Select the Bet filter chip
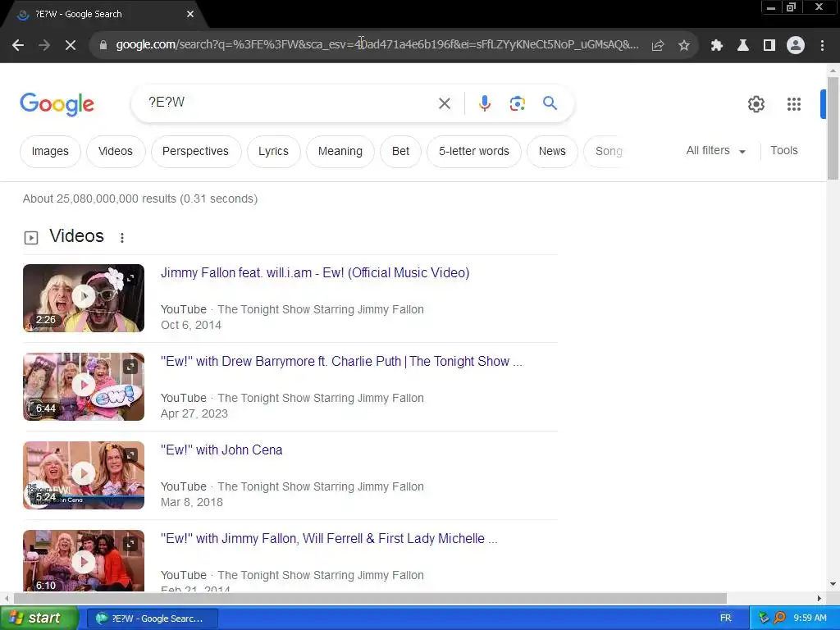 [400, 152]
